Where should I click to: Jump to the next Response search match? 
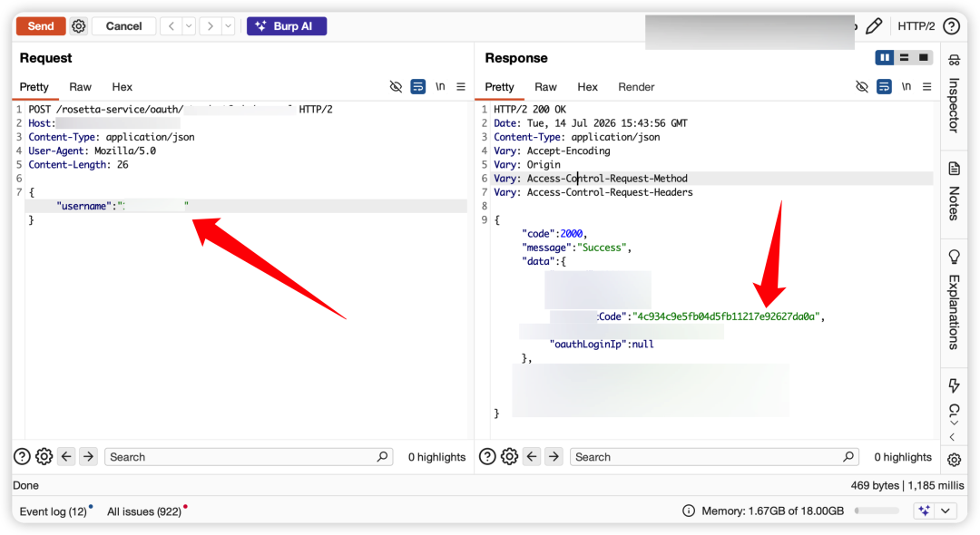coord(554,457)
